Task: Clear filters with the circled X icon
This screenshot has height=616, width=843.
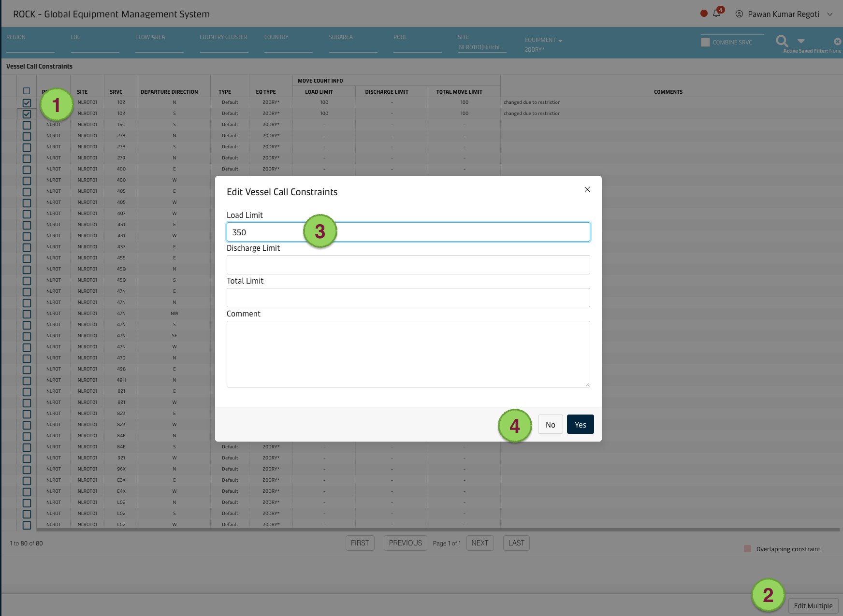Action: pyautogui.click(x=837, y=42)
